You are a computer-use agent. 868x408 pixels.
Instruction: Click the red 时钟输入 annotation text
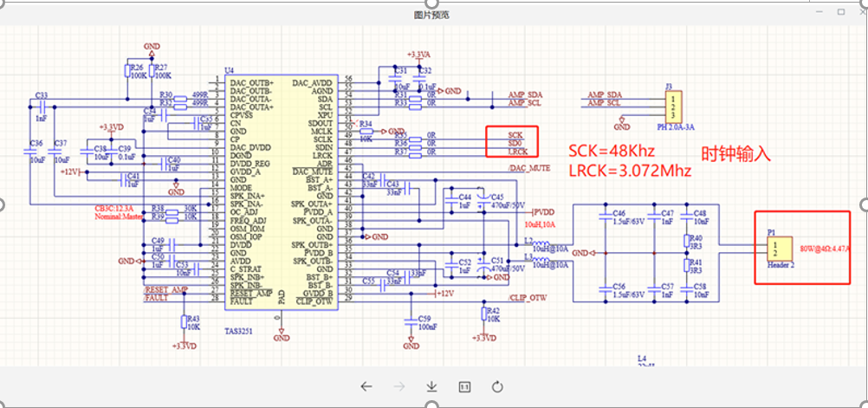736,154
